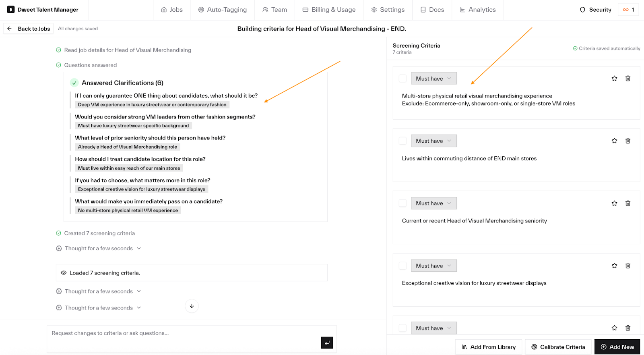Delete the creative vision criterion
This screenshot has height=355, width=644.
click(627, 266)
